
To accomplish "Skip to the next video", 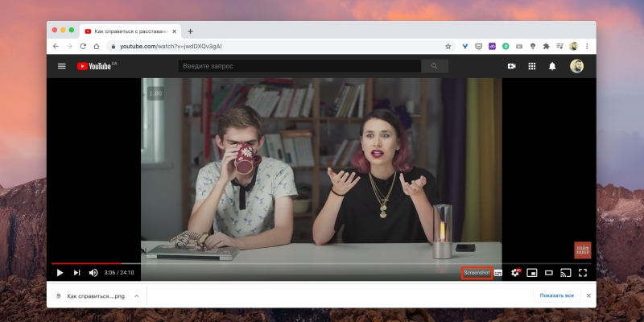I will 76,273.
